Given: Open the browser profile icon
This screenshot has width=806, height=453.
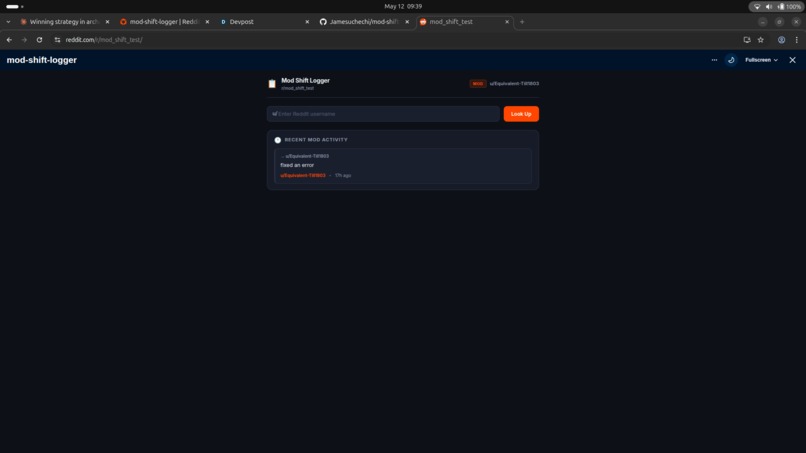Looking at the screenshot, I should [781, 40].
